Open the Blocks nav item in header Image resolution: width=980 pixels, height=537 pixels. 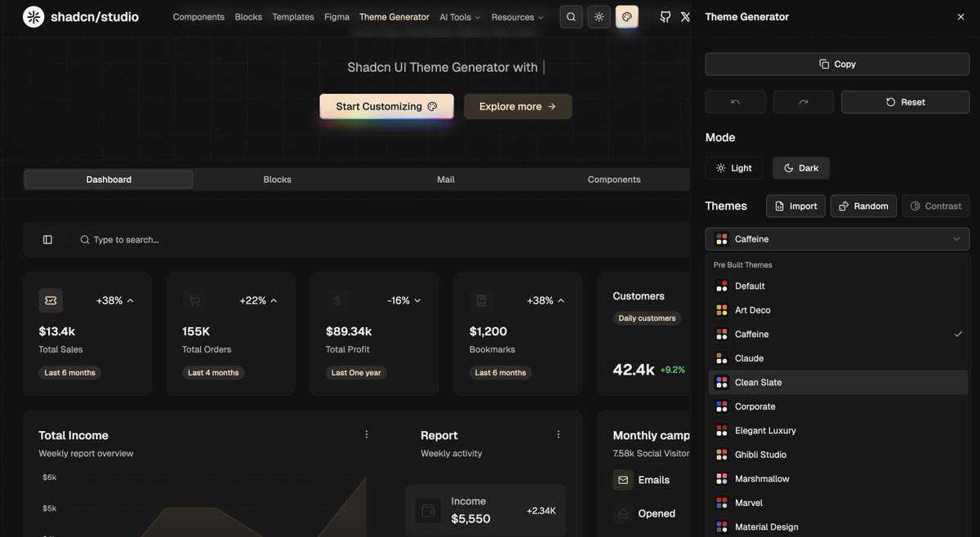pyautogui.click(x=248, y=16)
